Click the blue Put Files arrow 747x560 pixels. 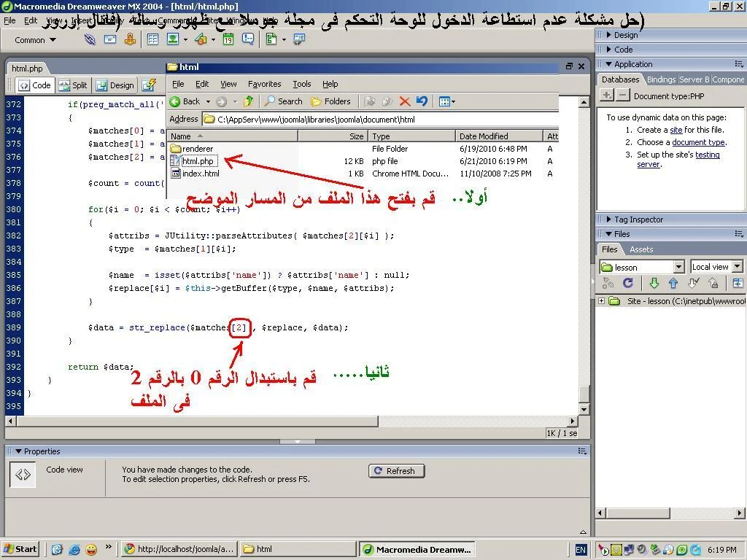[673, 284]
